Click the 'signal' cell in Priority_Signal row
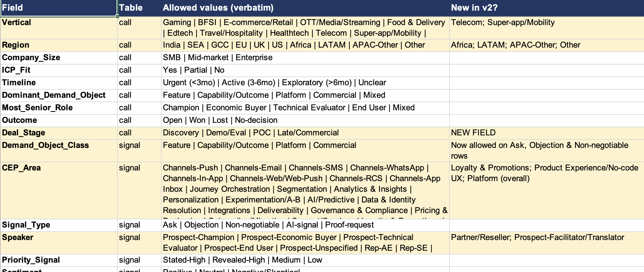Image resolution: width=644 pixels, height=272 pixels. [139, 260]
